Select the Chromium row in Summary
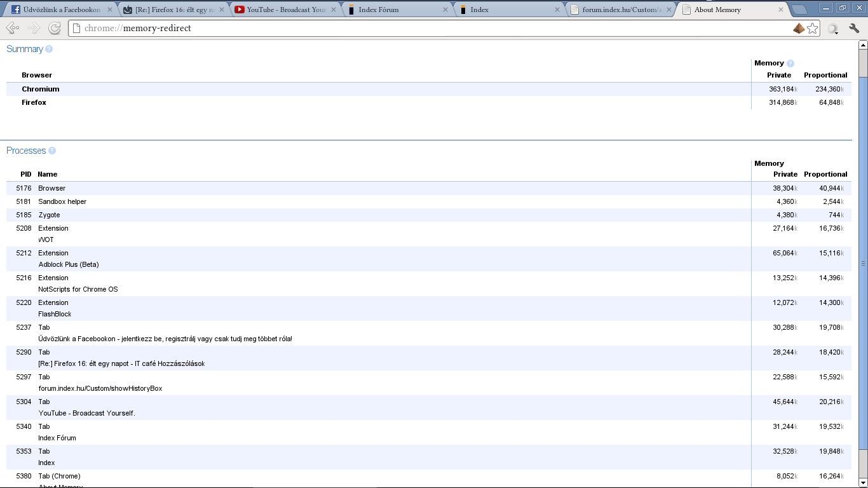This screenshot has width=868, height=488. pyautogui.click(x=429, y=89)
